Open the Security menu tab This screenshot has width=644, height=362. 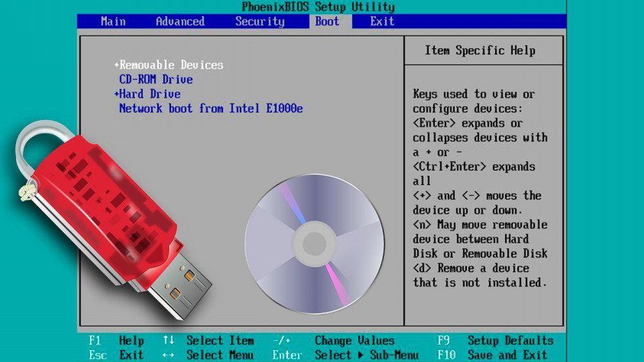pos(260,21)
